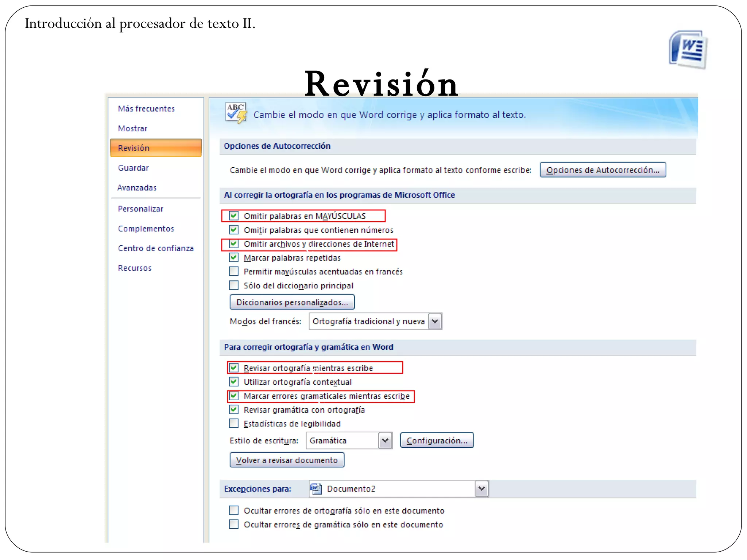Open Diccionarios personalizados
Viewport: 747px width, 560px height.
click(x=292, y=302)
